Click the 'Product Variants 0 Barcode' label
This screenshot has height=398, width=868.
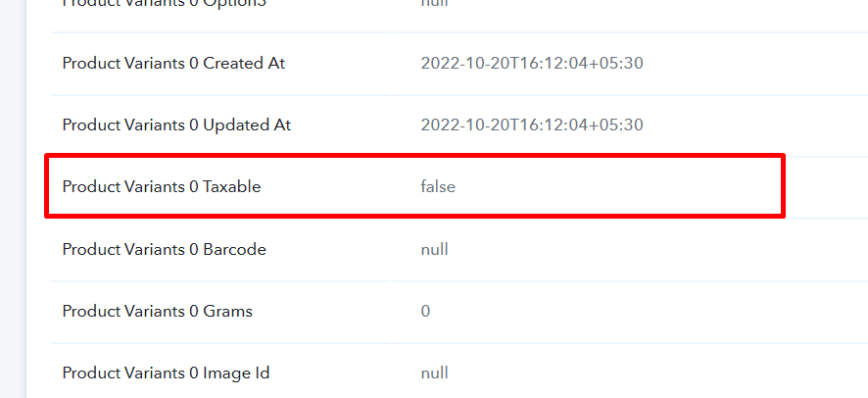click(164, 249)
